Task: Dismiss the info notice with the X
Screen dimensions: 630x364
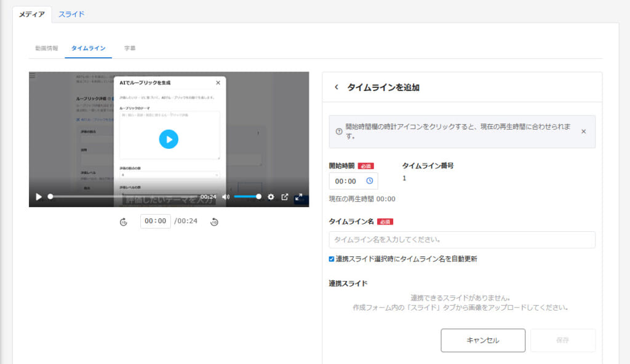Action: pos(584,132)
